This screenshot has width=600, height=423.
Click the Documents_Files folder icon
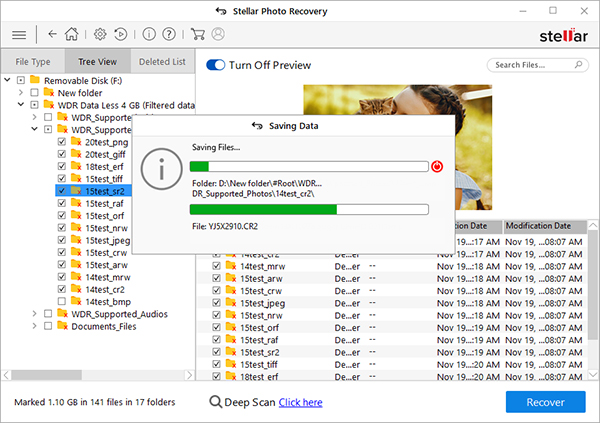pos(62,326)
